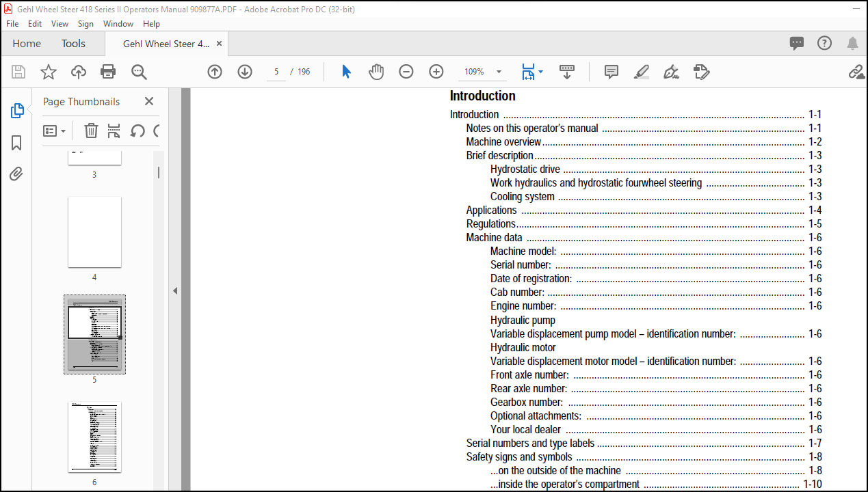The height and width of the screenshot is (492, 868).
Task: Open the Sign menu
Action: tap(86, 23)
